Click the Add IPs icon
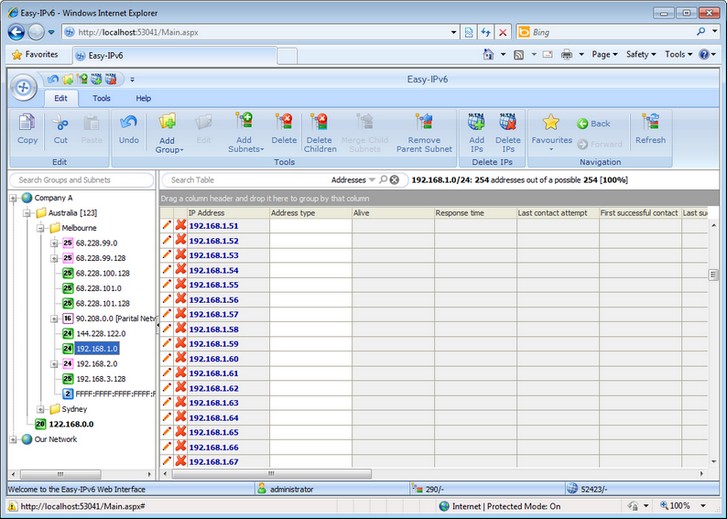The height and width of the screenshot is (519, 727). click(476, 122)
